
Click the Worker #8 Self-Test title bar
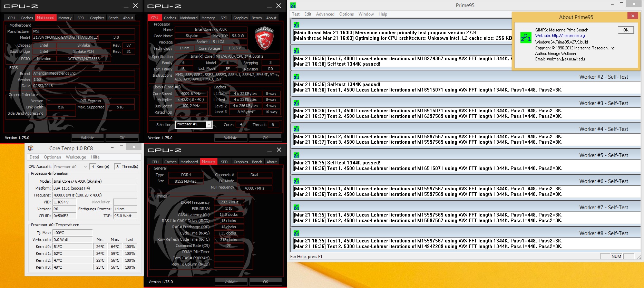[465, 233]
